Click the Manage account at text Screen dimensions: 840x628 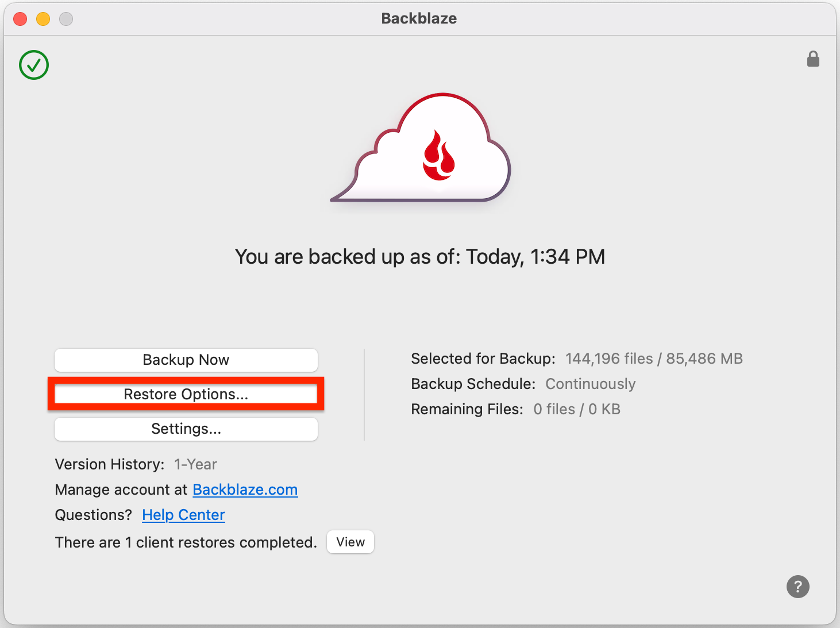pyautogui.click(x=121, y=490)
